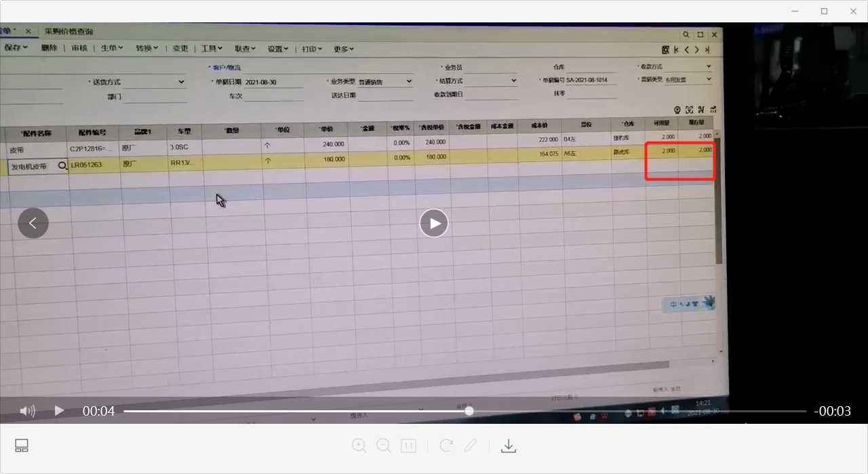This screenshot has height=474, width=868.
Task: Open the 设置 menu
Action: (x=277, y=49)
